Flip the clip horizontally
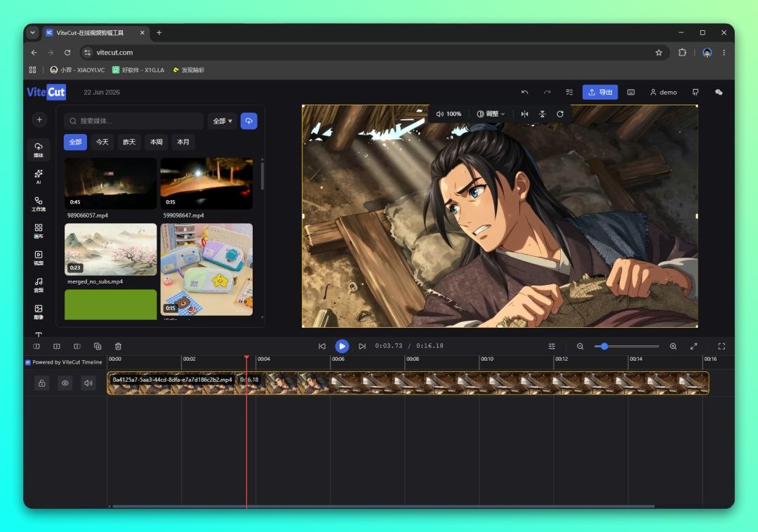The image size is (758, 532). coord(524,114)
